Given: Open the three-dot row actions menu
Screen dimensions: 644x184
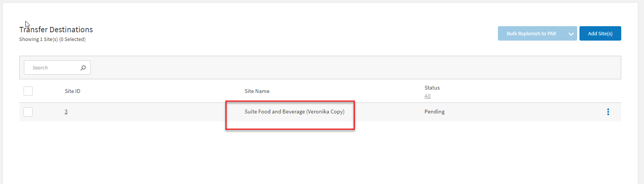Looking at the screenshot, I should pyautogui.click(x=608, y=112).
